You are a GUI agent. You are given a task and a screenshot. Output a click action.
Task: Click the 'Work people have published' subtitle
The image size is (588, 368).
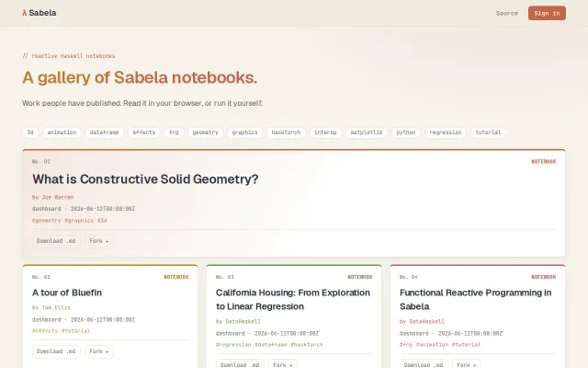[142, 103]
